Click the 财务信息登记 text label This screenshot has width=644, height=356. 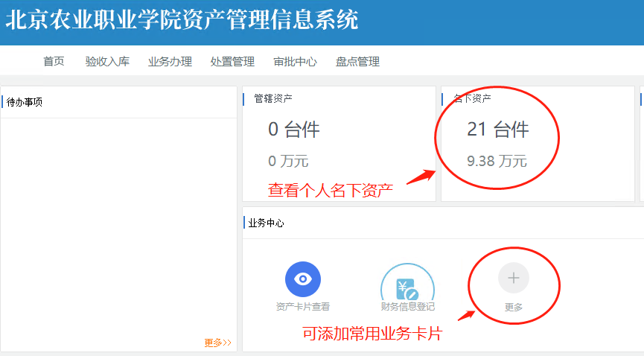[407, 306]
